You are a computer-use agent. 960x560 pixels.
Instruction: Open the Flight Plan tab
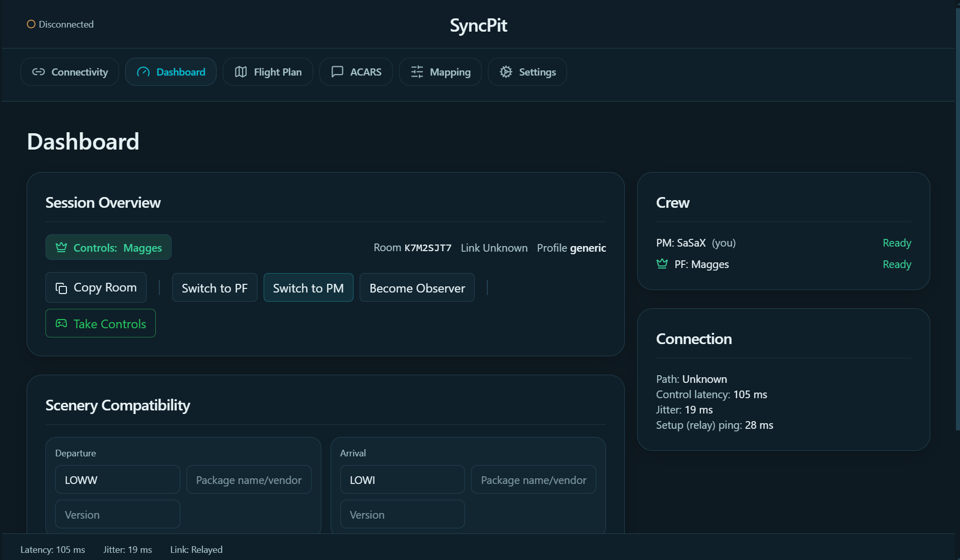[268, 72]
